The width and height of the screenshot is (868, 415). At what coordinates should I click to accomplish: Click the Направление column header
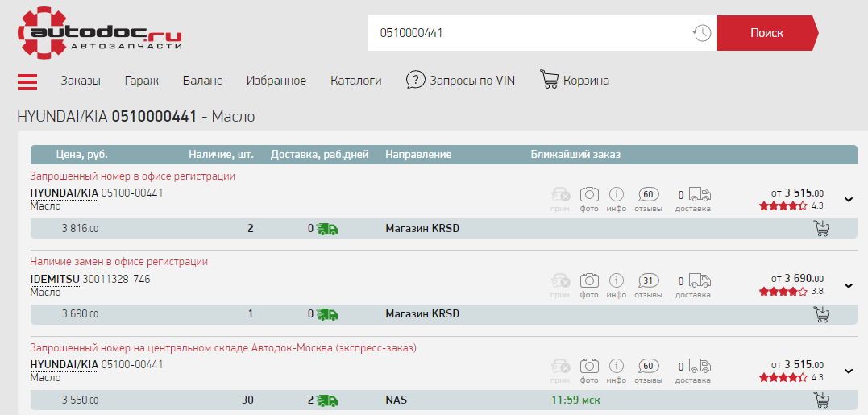click(418, 155)
